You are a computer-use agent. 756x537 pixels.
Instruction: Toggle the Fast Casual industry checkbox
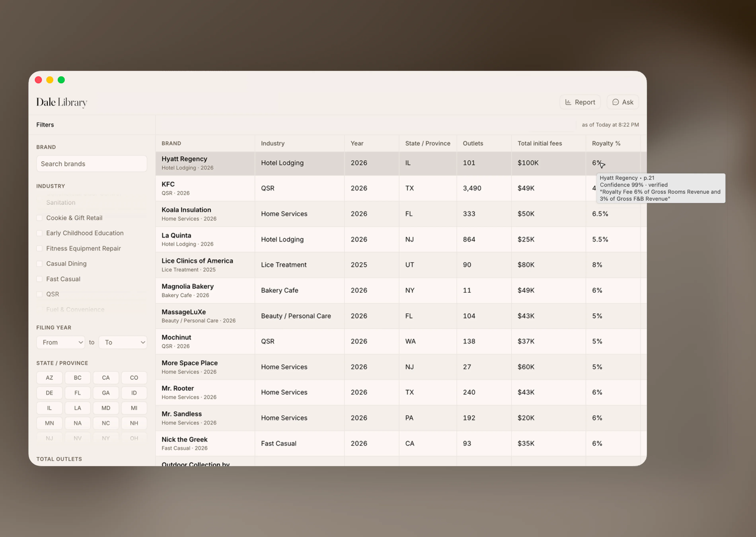(x=39, y=279)
